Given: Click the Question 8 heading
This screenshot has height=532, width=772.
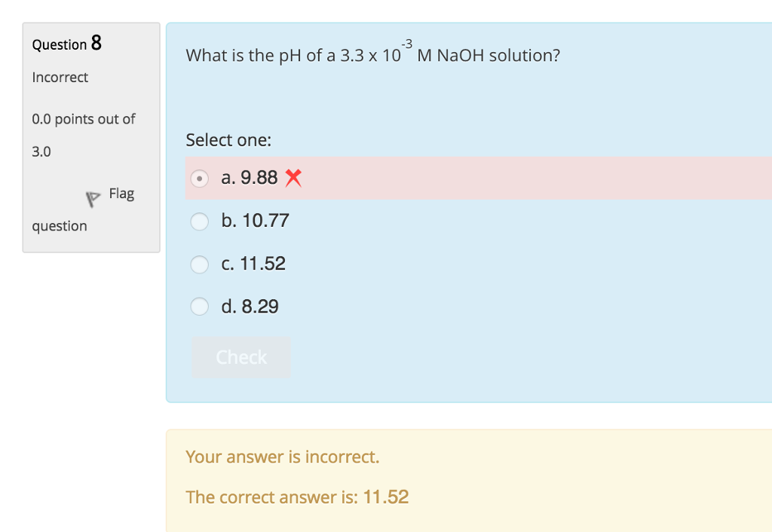Looking at the screenshot, I should click(66, 44).
